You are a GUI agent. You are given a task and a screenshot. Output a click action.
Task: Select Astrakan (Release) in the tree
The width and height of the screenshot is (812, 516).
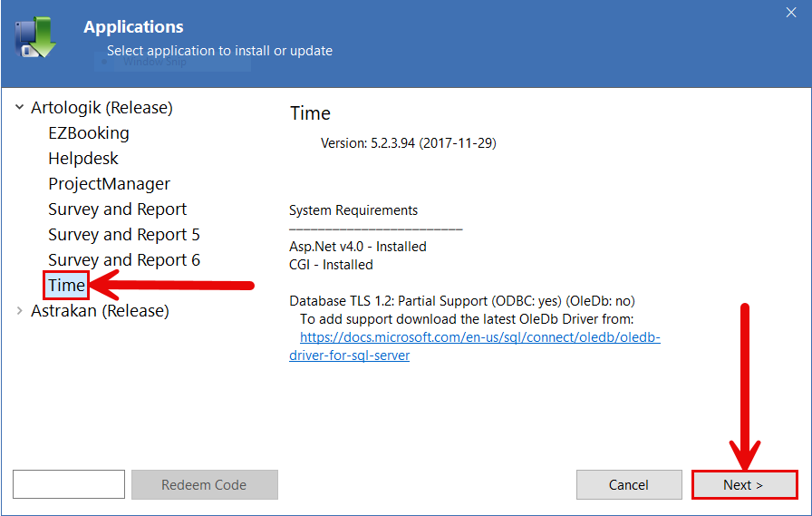click(100, 311)
